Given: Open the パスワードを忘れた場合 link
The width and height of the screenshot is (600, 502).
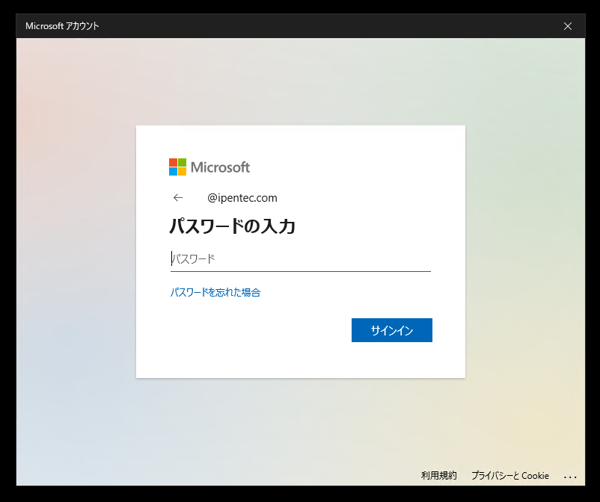Looking at the screenshot, I should pyautogui.click(x=215, y=292).
